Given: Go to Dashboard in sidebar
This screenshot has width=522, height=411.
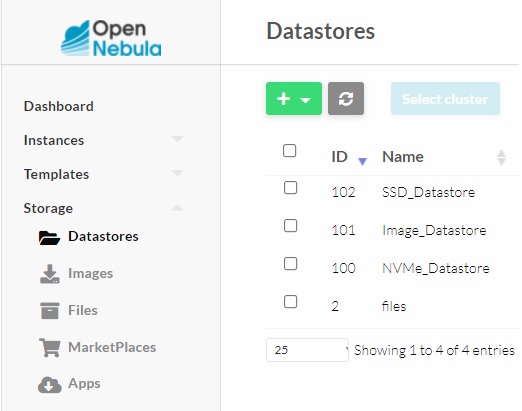Looking at the screenshot, I should [59, 106].
